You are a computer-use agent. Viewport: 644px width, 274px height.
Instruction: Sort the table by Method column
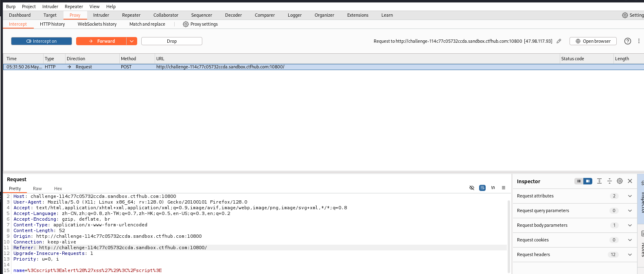tap(137, 59)
